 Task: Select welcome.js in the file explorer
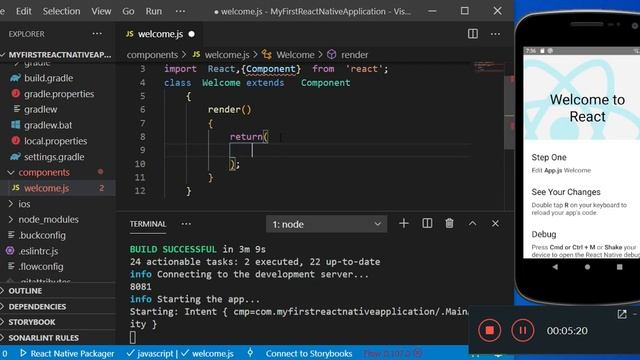47,188
